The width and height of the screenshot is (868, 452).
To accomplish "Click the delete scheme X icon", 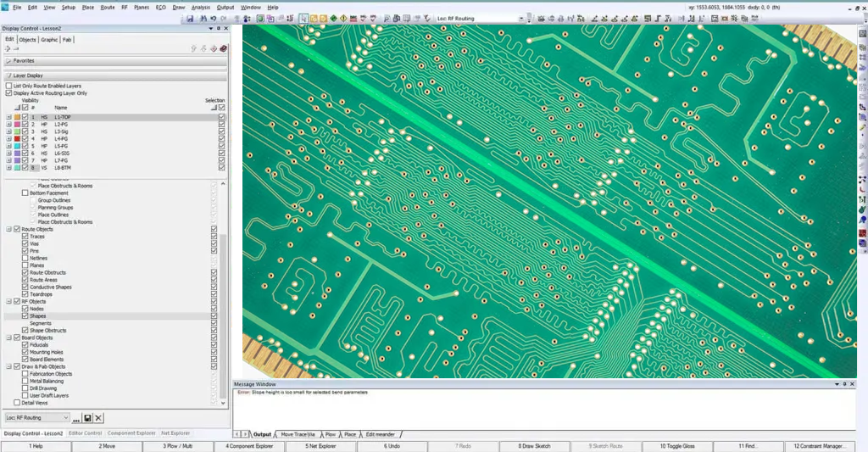I will click(x=98, y=418).
